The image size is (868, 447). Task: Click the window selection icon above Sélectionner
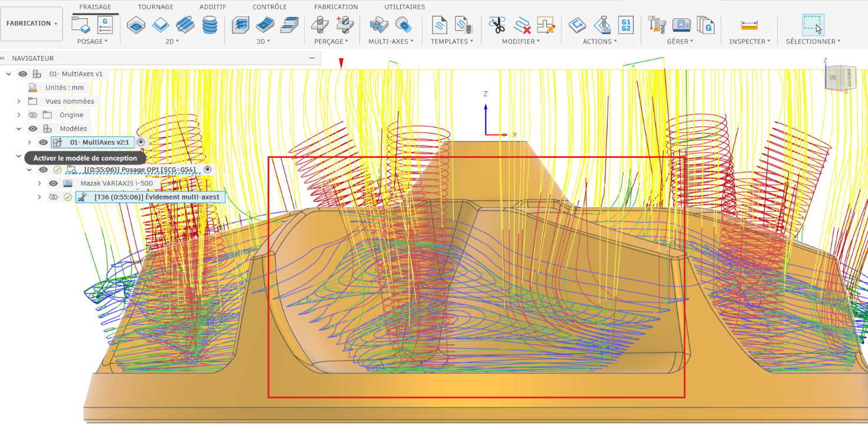(x=813, y=25)
